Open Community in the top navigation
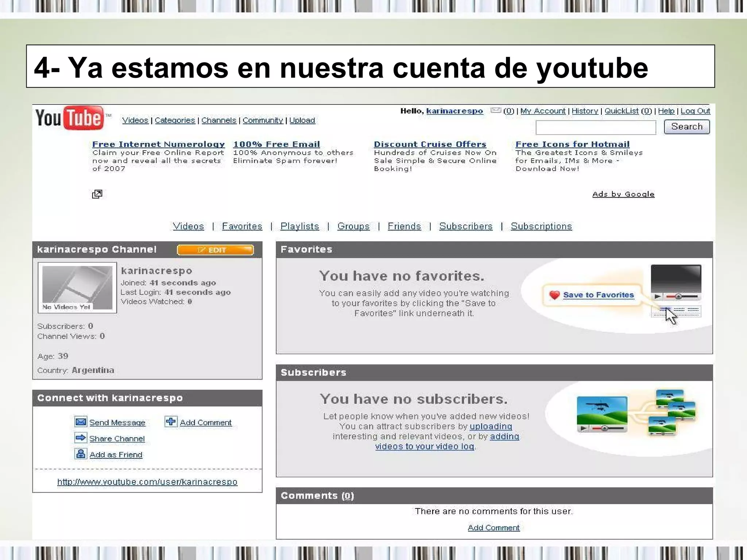Image resolution: width=747 pixels, height=560 pixels. (x=263, y=120)
